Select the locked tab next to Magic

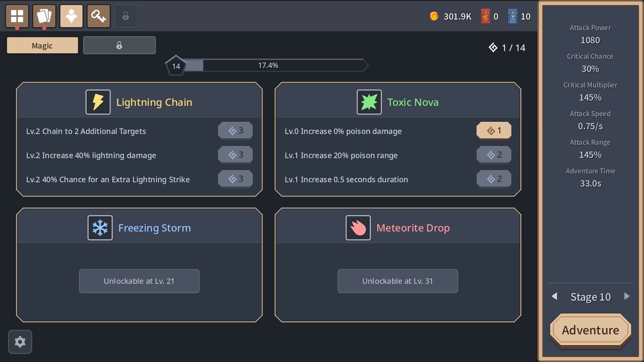click(119, 46)
